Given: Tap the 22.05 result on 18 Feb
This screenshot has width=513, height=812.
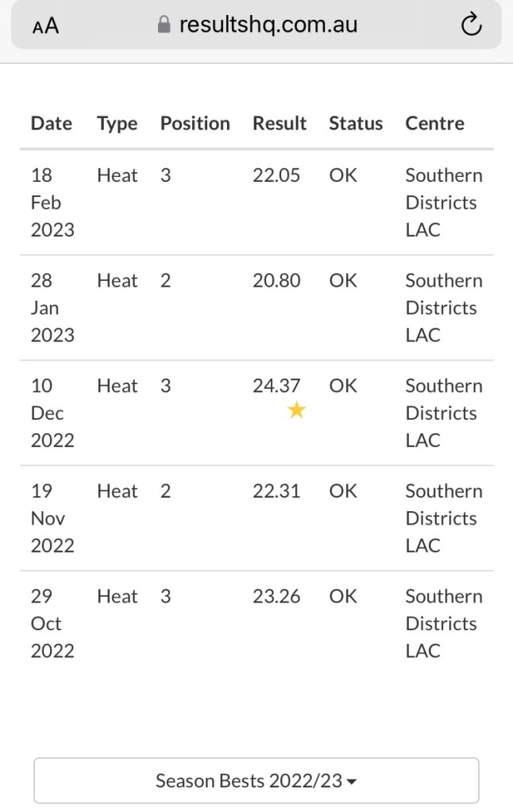Looking at the screenshot, I should [x=276, y=175].
